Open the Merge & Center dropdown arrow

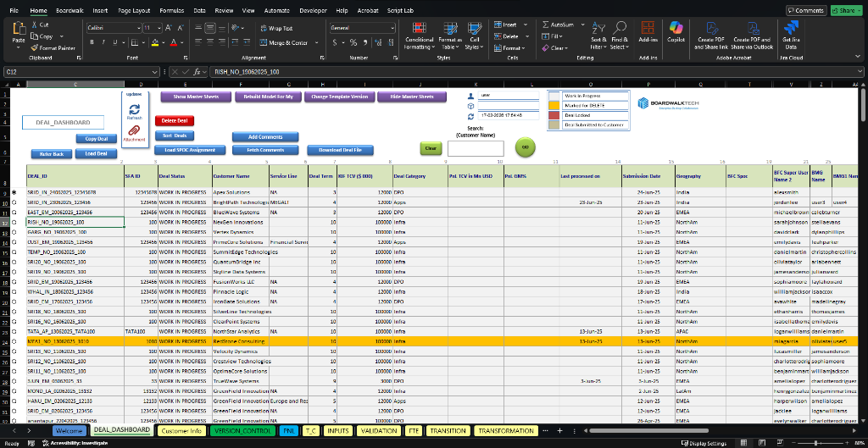coord(317,42)
